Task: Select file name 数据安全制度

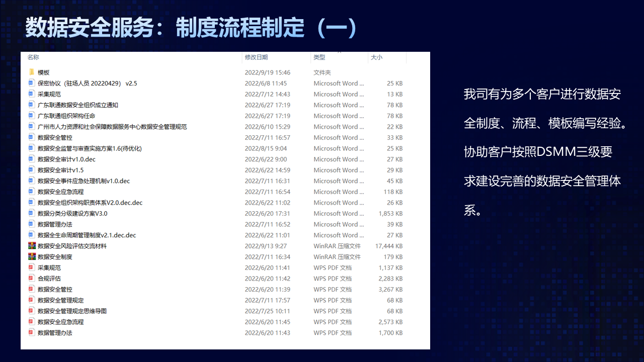Action: (x=55, y=257)
